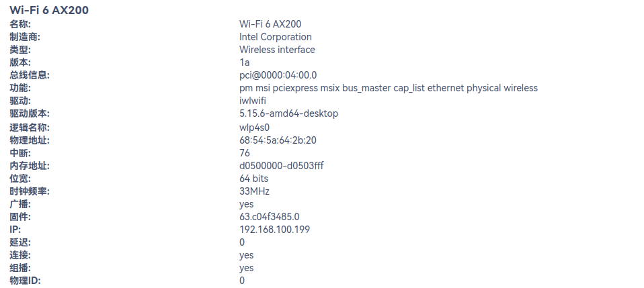Click the 33MHz clock frequency value
The height and width of the screenshot is (288, 644).
click(254, 191)
